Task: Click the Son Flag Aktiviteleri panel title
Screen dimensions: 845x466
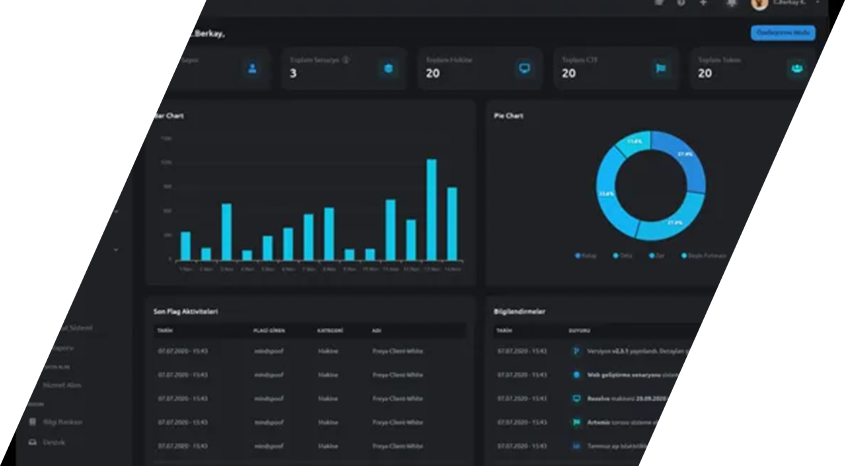Action: pyautogui.click(x=185, y=311)
